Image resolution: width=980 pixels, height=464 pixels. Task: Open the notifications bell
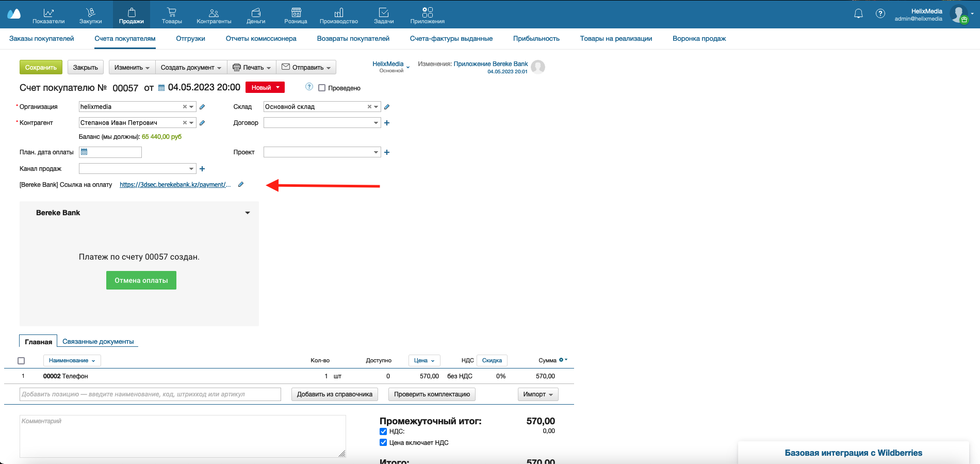tap(858, 14)
